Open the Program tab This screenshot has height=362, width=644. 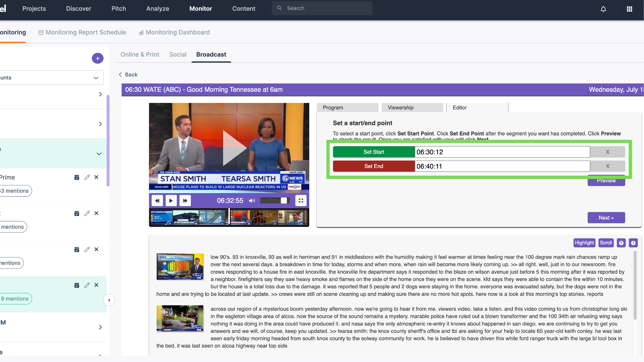click(x=347, y=108)
